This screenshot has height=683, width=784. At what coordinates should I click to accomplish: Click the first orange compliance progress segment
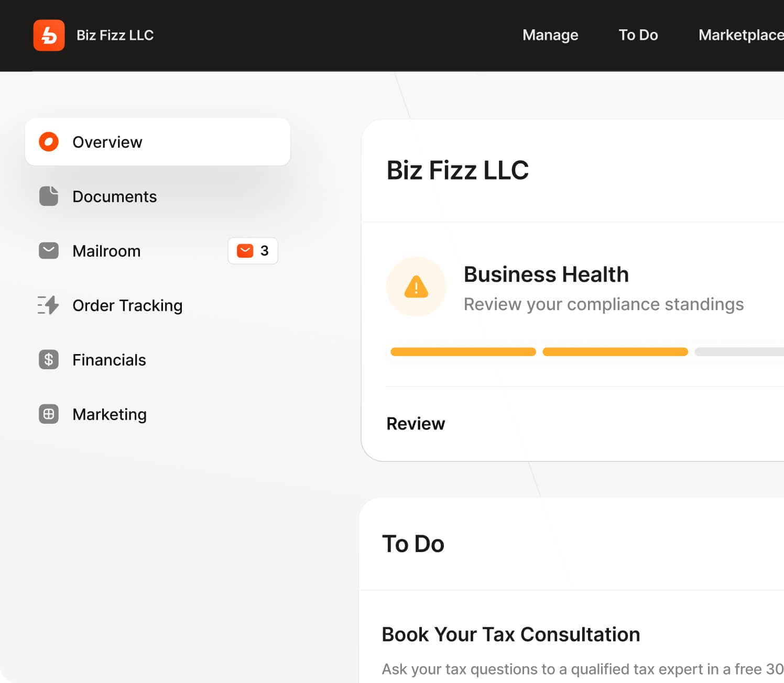pyautogui.click(x=463, y=352)
